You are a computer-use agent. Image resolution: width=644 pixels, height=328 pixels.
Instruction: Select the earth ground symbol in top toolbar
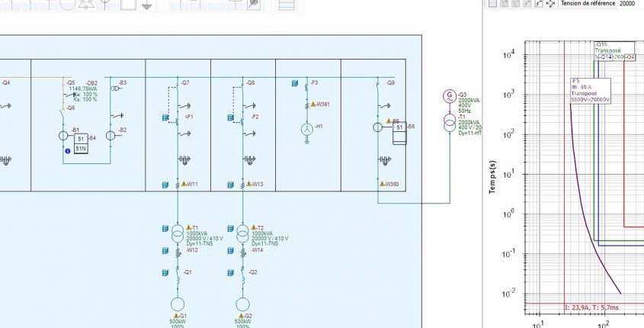click(x=146, y=6)
